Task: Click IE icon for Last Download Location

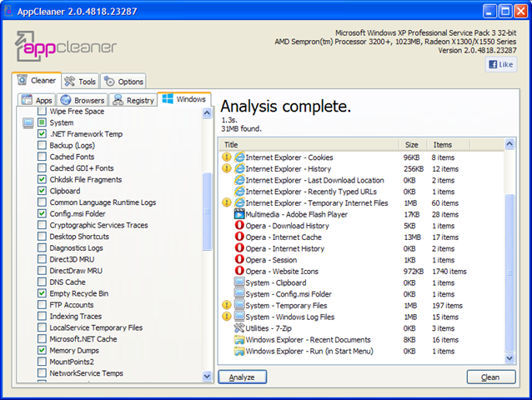Action: 239,180
